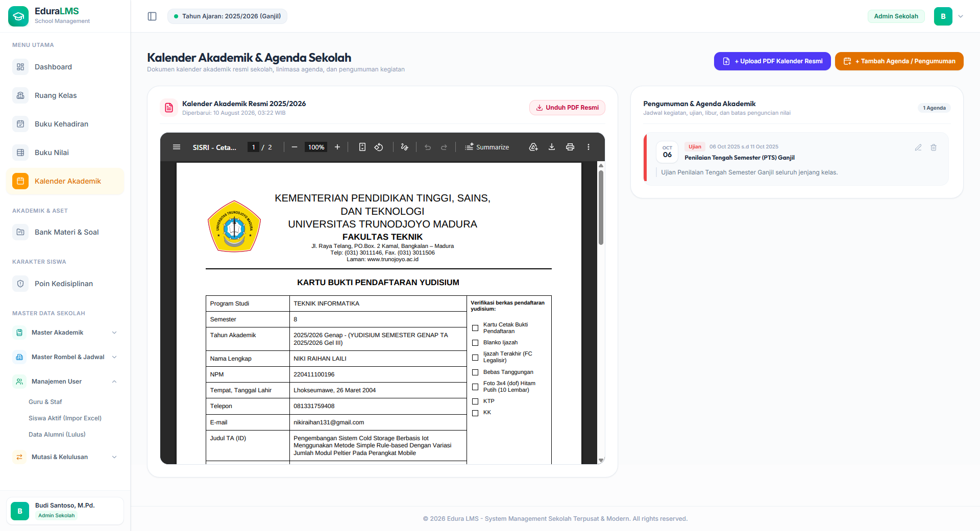Select the draw annotation tool

coord(405,147)
